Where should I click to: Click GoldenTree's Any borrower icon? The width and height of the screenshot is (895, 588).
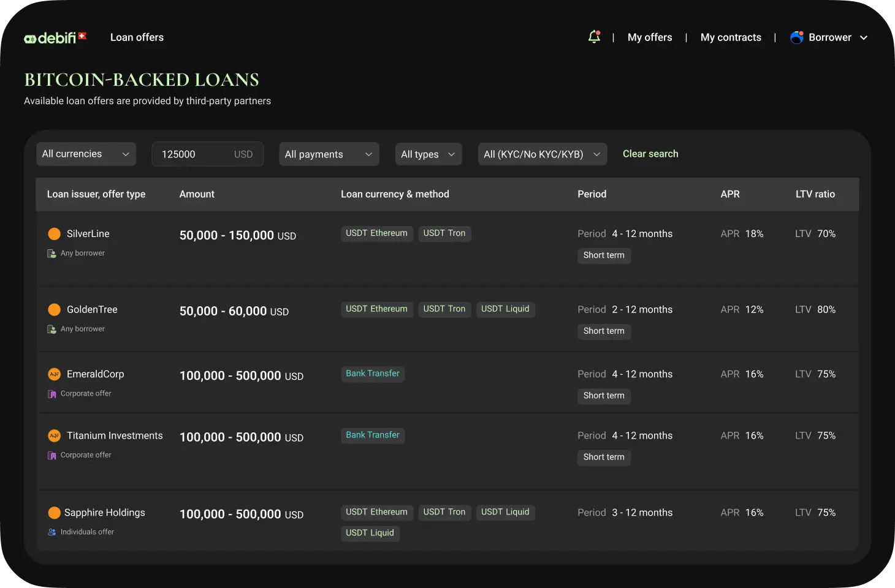(52, 330)
